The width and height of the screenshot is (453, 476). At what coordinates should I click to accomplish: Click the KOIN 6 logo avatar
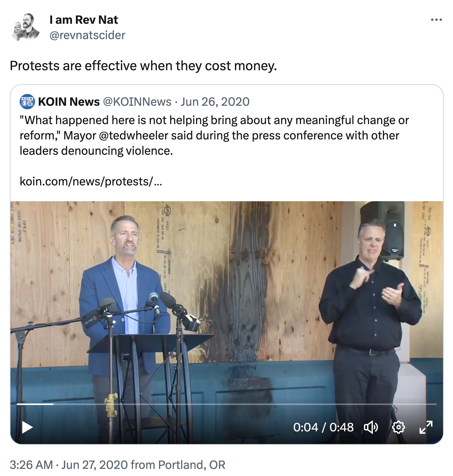coord(27,102)
